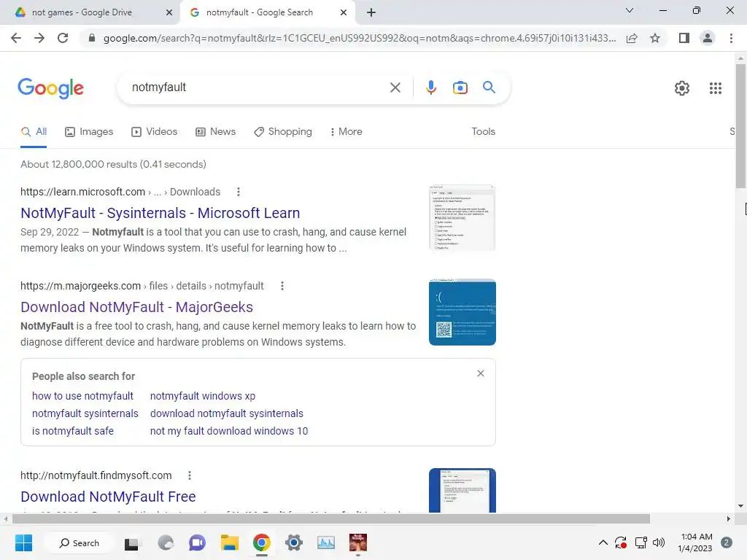Open the tab search dropdown arrow
This screenshot has height=560, width=747.
click(630, 10)
